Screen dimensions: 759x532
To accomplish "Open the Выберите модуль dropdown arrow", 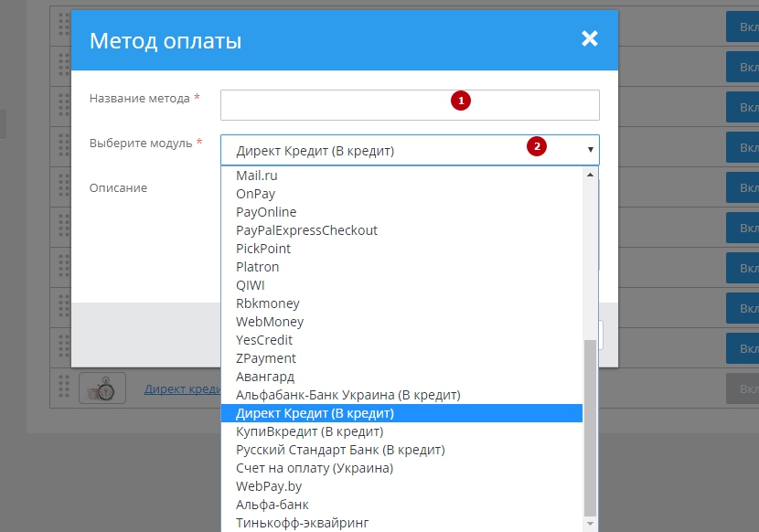I will 590,150.
